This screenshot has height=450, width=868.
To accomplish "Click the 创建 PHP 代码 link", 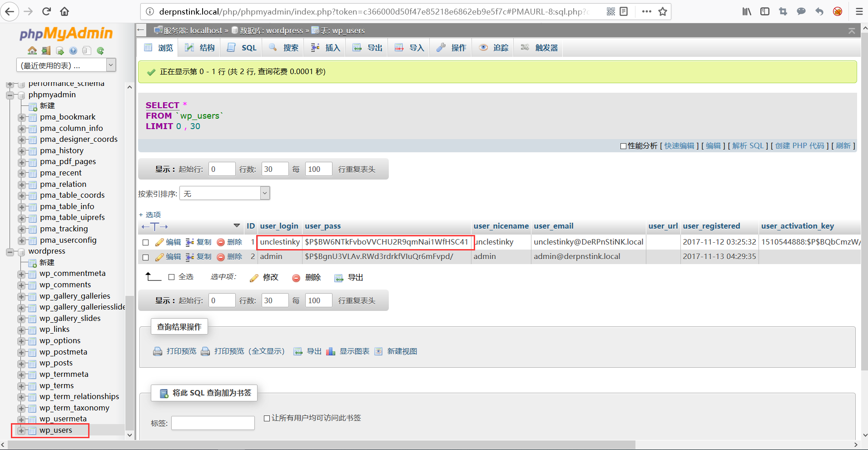I will coord(799,146).
